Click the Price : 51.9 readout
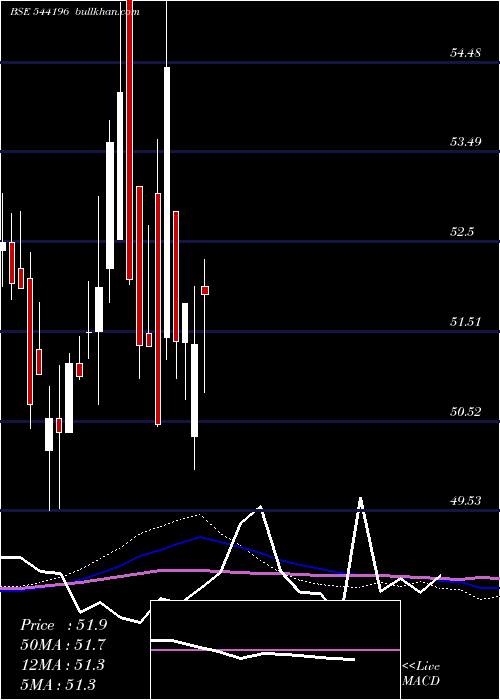The height and width of the screenshot is (700, 500). point(63,625)
